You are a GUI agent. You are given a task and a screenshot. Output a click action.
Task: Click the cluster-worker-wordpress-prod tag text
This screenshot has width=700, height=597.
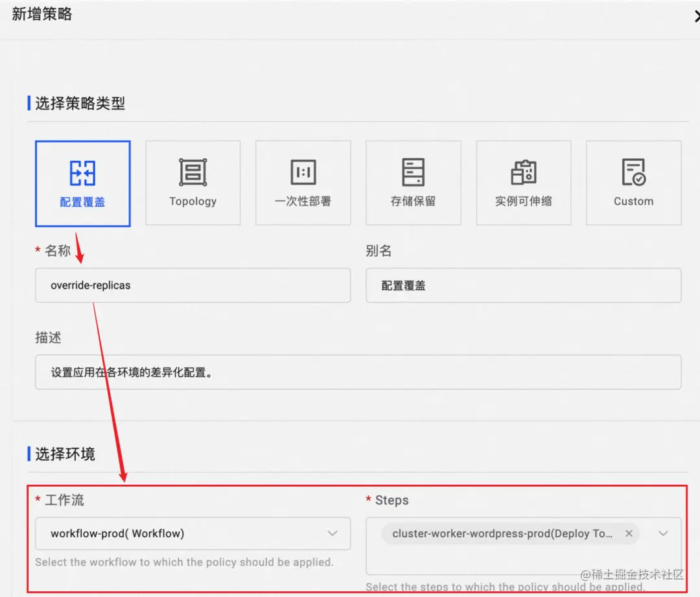502,533
